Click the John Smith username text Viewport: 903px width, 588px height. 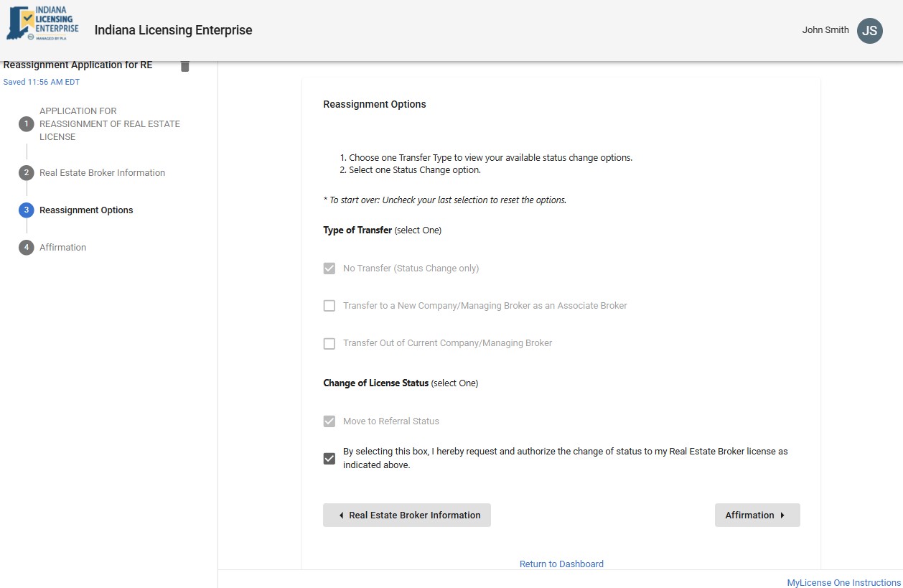point(825,30)
